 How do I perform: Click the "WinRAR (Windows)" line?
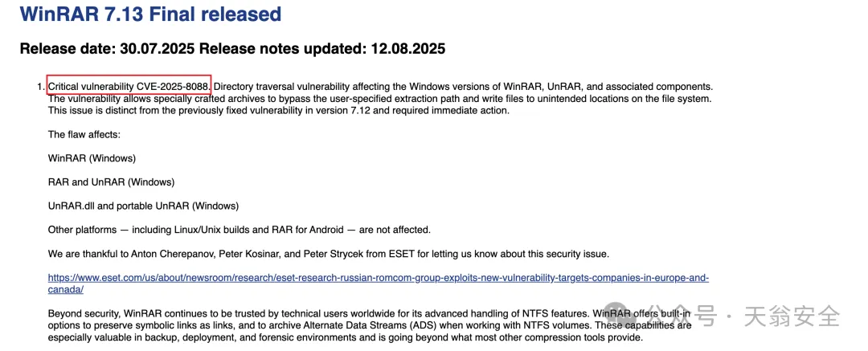(x=92, y=158)
